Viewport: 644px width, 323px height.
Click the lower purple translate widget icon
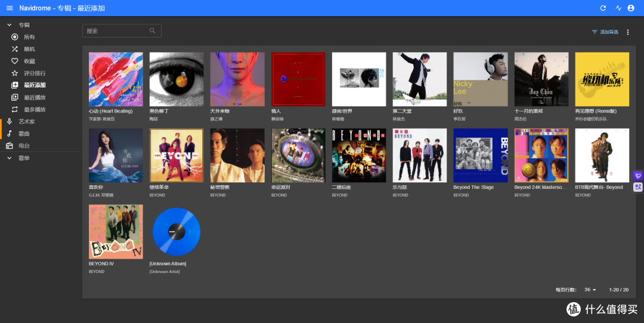pos(638,187)
